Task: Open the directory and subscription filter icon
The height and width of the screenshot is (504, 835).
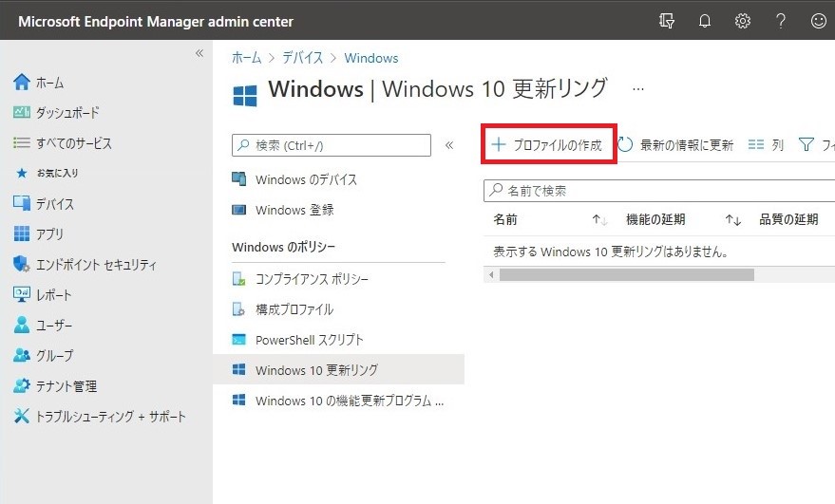Action: point(667,21)
